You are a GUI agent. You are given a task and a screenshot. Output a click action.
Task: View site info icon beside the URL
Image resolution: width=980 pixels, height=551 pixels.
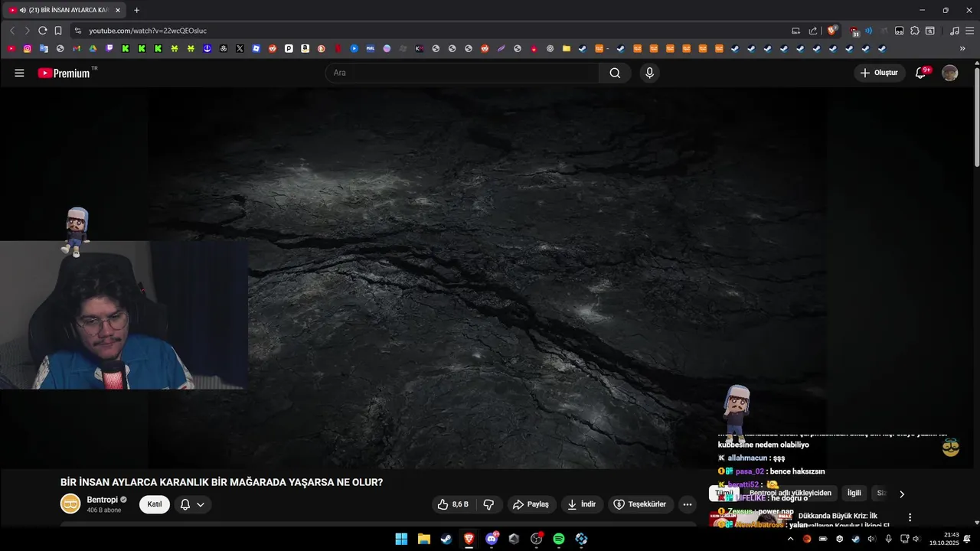(x=77, y=31)
